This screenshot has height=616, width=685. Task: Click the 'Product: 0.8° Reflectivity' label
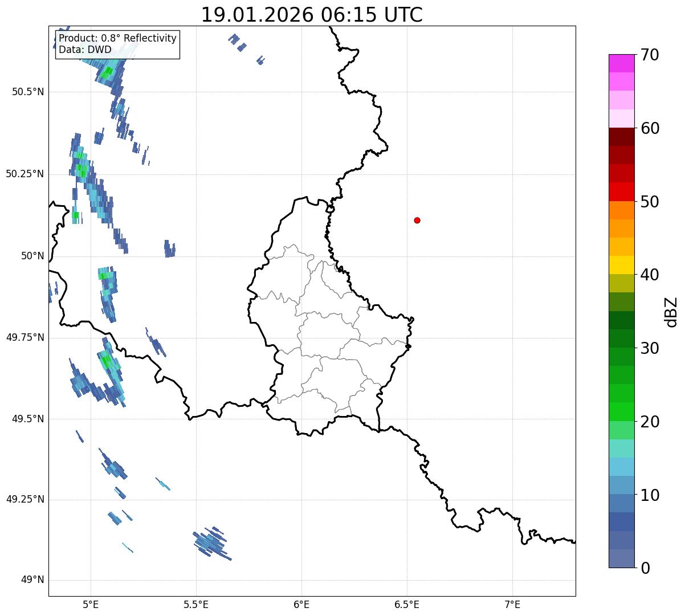[118, 38]
